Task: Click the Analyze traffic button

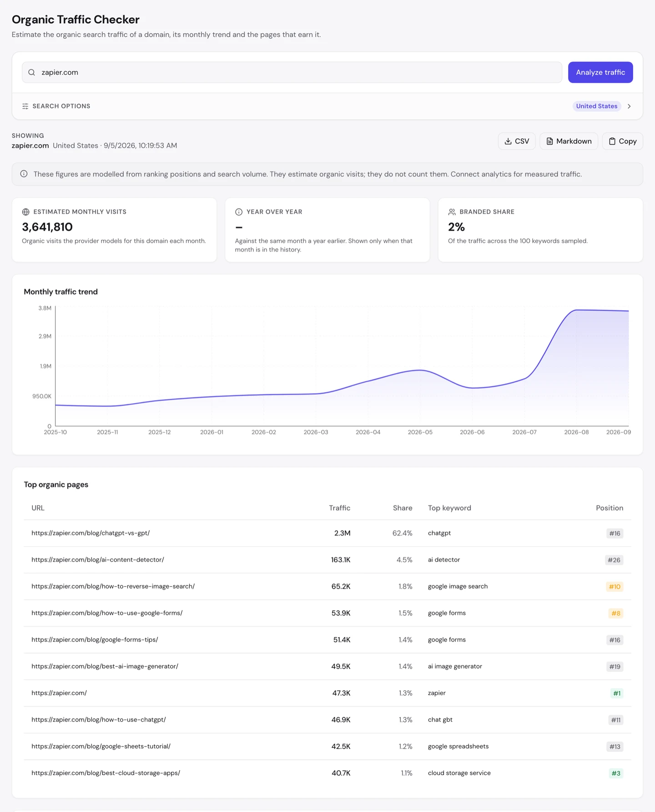Action: 600,72
